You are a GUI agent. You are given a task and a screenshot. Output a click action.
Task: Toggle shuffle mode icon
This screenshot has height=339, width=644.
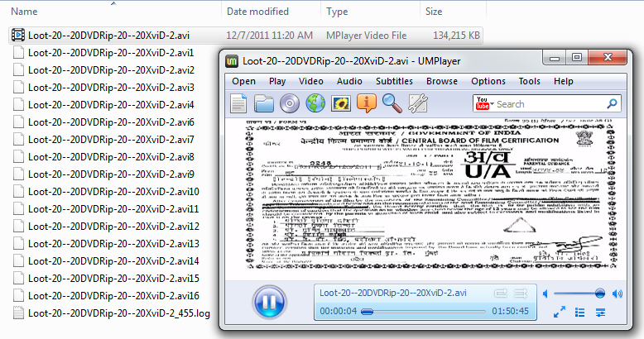pos(521,293)
